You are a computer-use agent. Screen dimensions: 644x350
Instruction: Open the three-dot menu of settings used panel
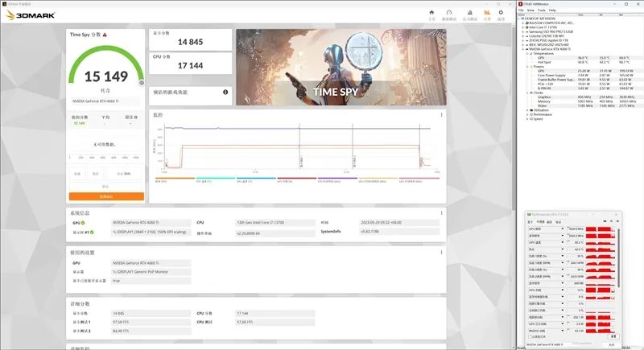441,253
